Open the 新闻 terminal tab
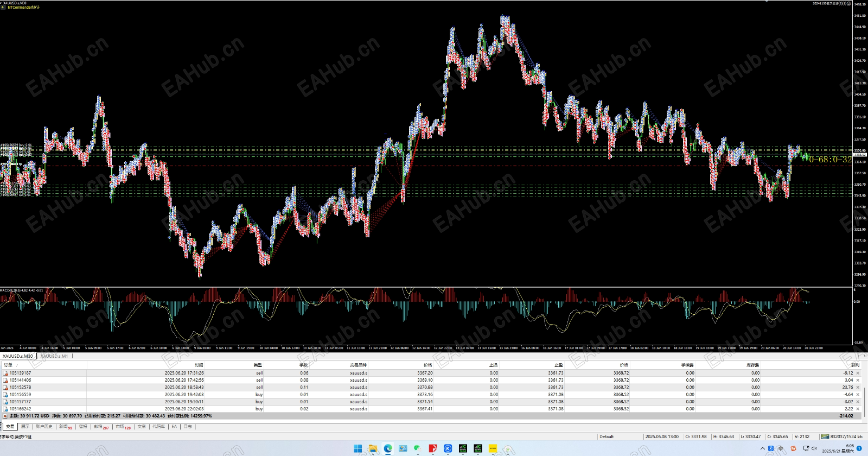 pyautogui.click(x=65, y=427)
